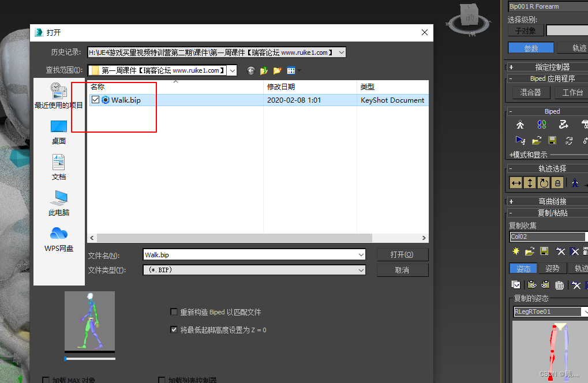Click the Mixer (混合器) button

[x=531, y=92]
